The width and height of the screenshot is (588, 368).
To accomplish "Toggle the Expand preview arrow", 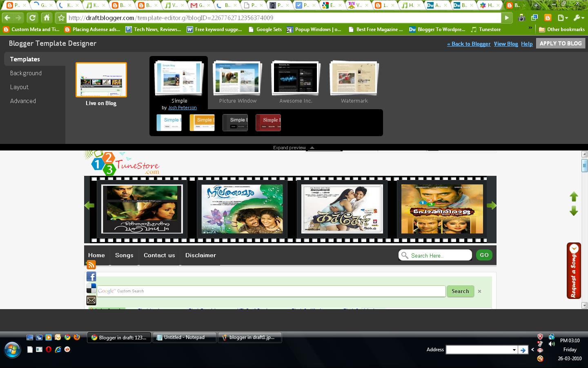I will click(312, 148).
